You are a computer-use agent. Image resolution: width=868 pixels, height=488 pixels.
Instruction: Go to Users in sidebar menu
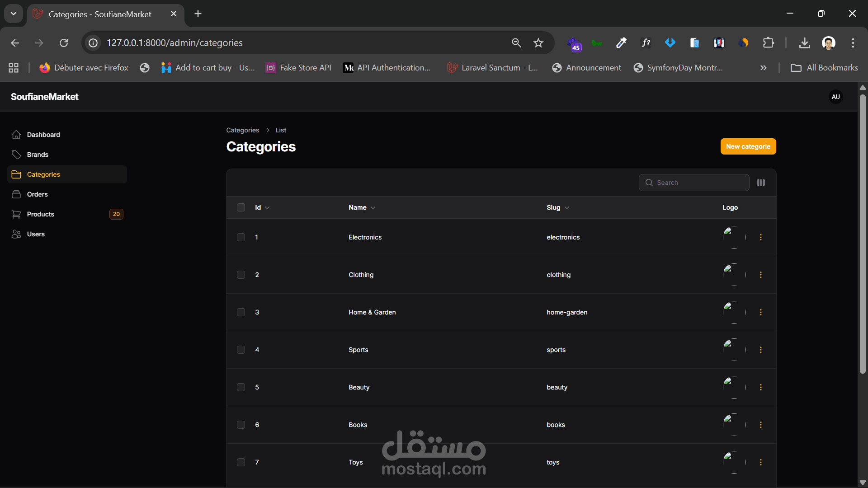coord(36,234)
